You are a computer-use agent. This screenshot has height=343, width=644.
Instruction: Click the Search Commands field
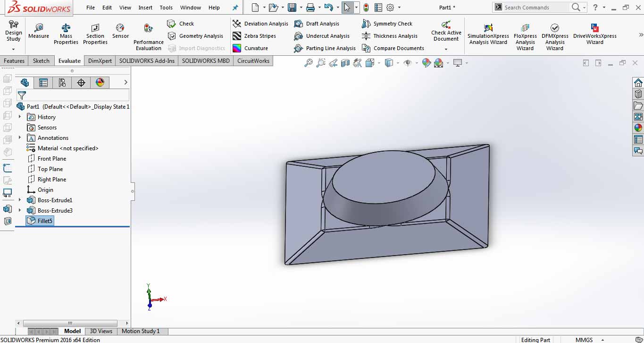536,8
